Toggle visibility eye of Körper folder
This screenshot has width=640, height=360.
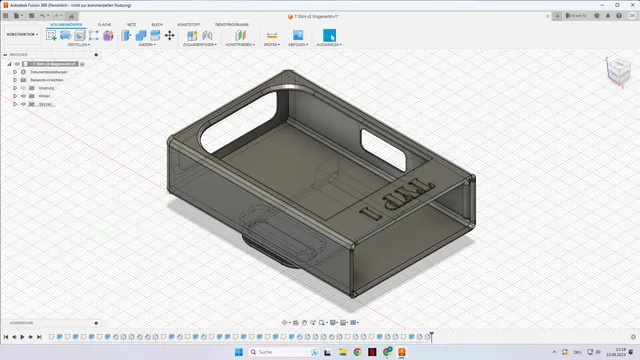pos(23,96)
